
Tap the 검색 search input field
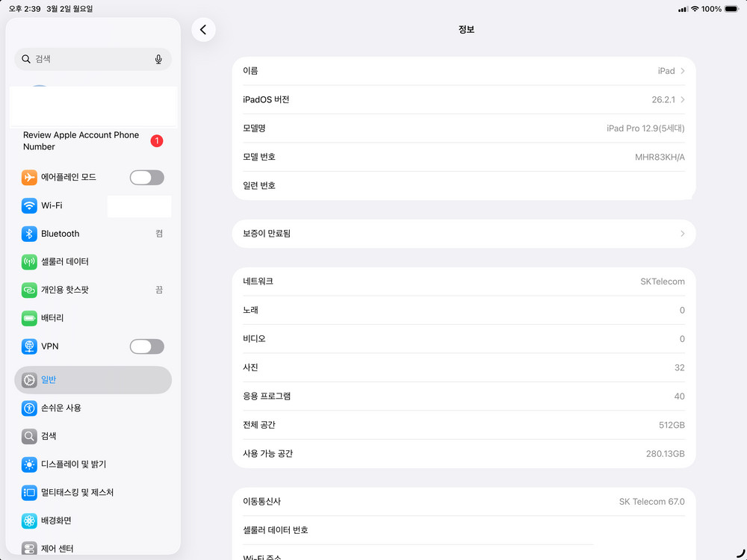click(x=93, y=59)
